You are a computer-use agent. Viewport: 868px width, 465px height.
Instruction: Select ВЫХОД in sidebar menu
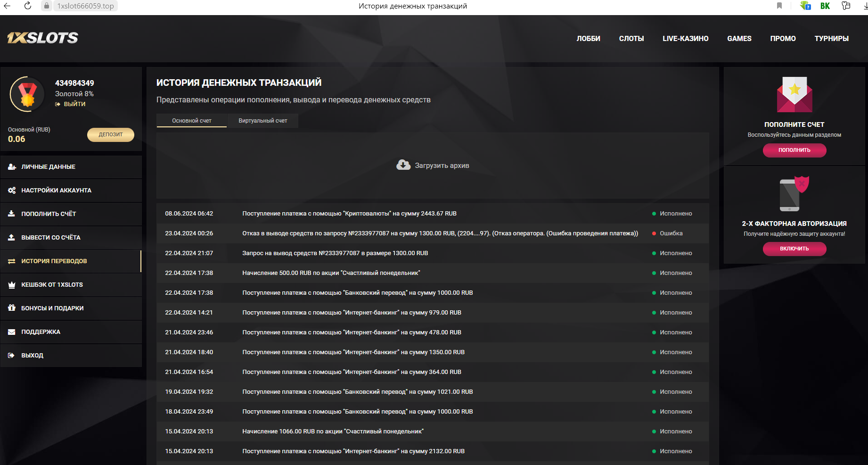[71, 356]
